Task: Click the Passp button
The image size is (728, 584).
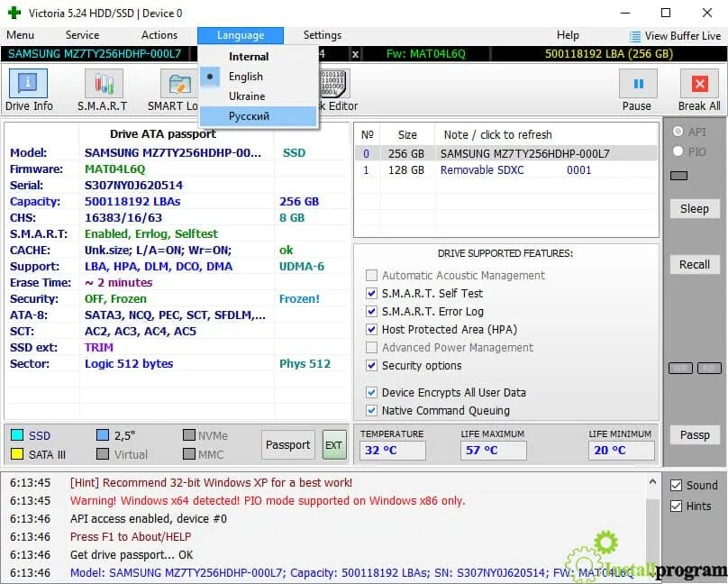Action: pos(695,435)
